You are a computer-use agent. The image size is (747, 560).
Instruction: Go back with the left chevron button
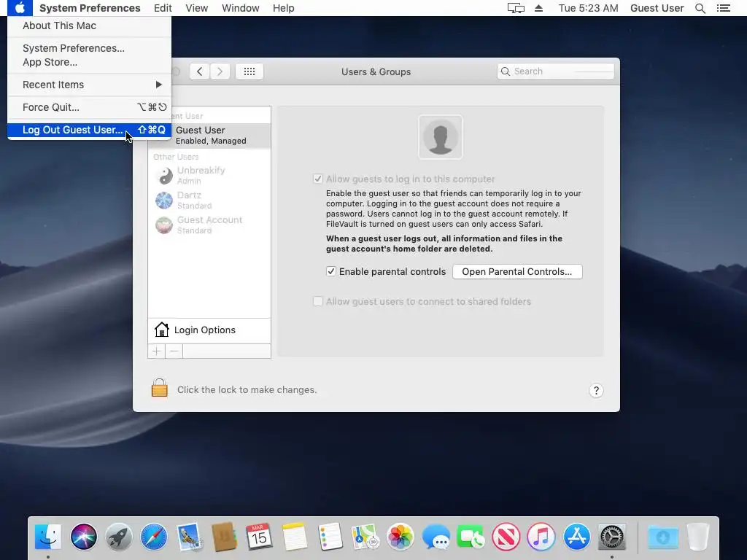200,71
